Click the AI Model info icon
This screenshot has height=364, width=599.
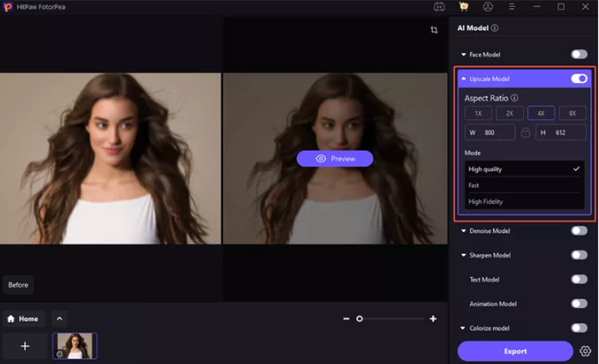pyautogui.click(x=495, y=28)
